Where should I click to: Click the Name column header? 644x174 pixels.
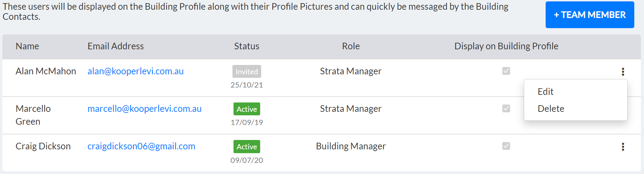point(27,46)
